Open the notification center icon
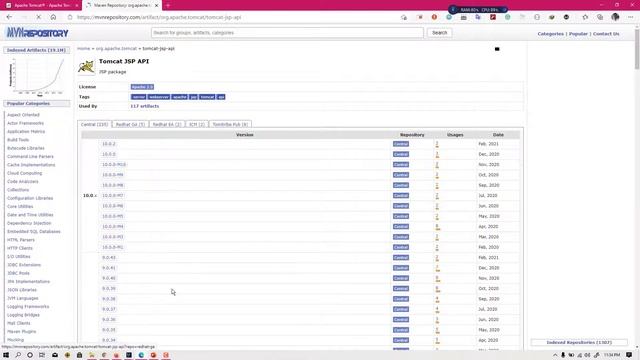 629,355
